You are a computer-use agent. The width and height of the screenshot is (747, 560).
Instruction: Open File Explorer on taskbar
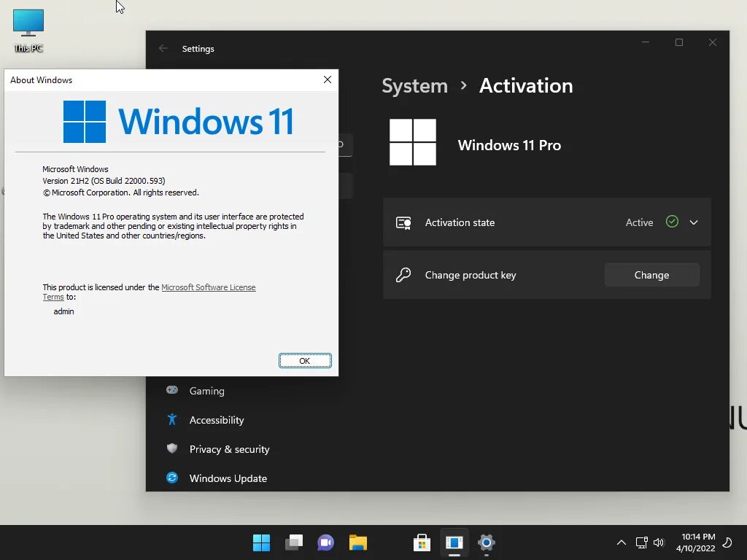point(357,542)
